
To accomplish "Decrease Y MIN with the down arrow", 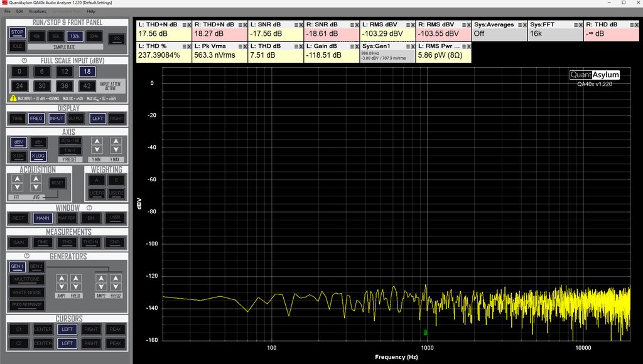I will (x=97, y=149).
